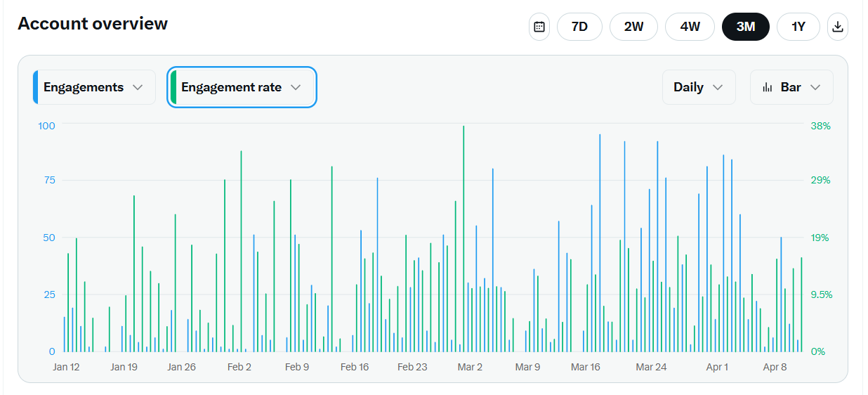The height and width of the screenshot is (395, 868).
Task: Click the Apr 8 x-axis date label
Action: (x=775, y=367)
